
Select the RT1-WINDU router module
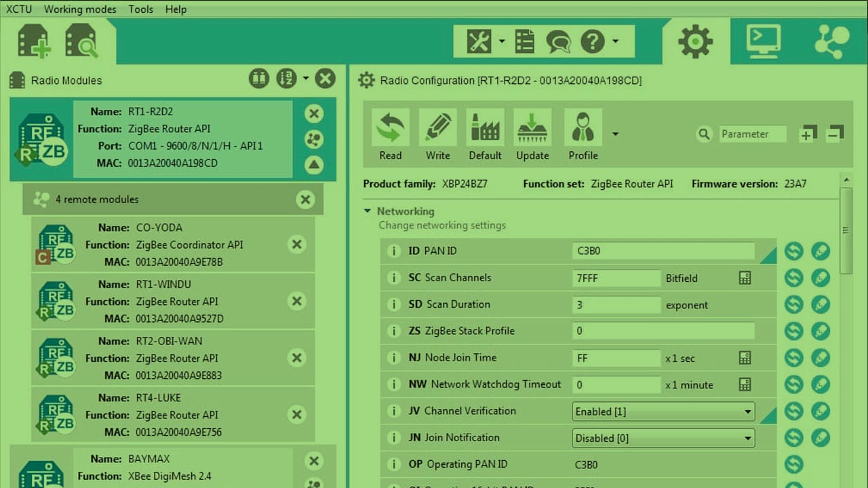[x=173, y=301]
